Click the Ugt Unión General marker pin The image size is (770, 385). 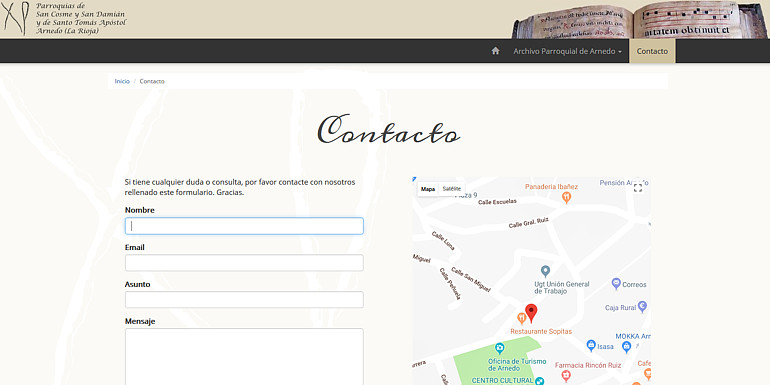click(x=545, y=271)
